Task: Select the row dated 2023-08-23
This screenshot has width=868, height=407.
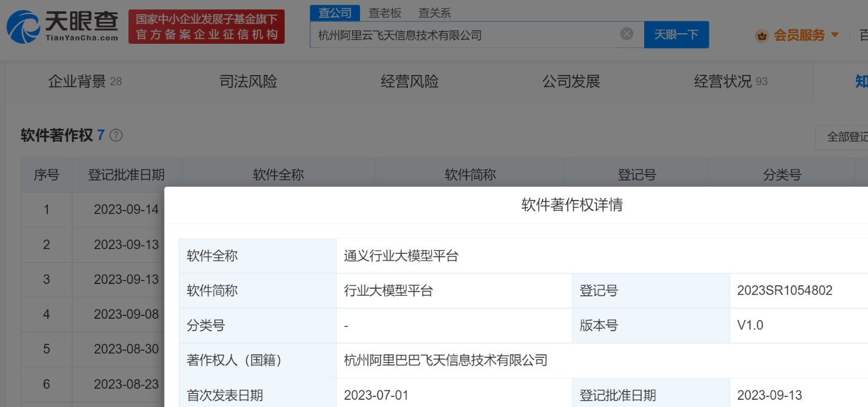Action: tap(93, 384)
